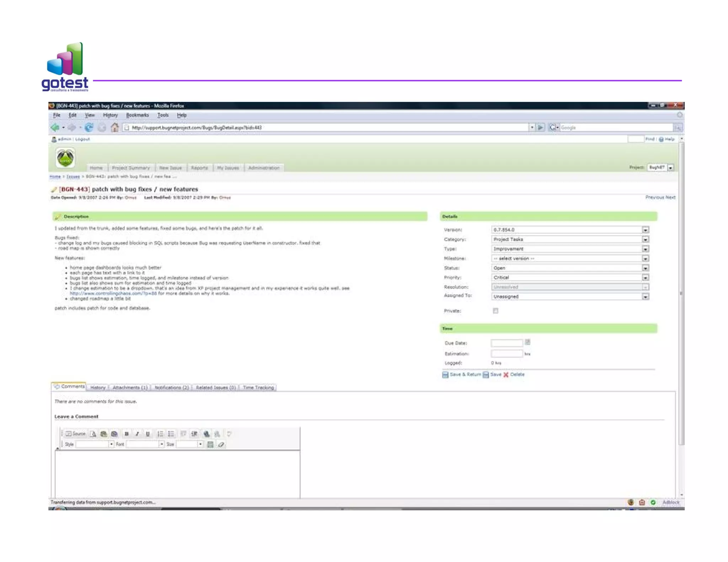The width and height of the screenshot is (728, 562).
Task: Open the Bookmarks menu
Action: [x=137, y=115]
